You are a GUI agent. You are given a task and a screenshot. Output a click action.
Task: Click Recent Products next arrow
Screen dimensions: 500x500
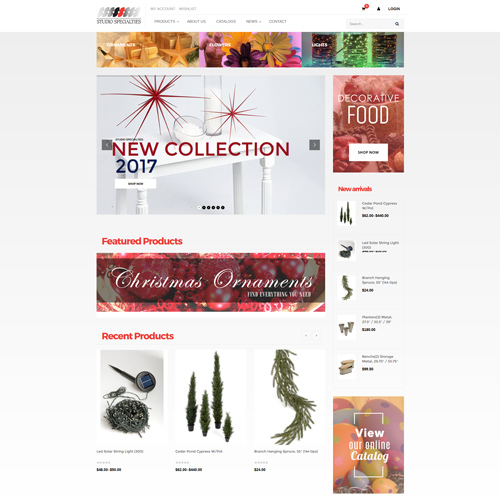click(316, 335)
